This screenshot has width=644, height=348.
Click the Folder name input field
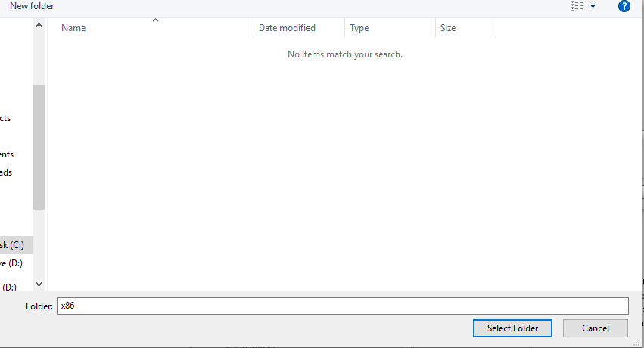[x=343, y=306]
